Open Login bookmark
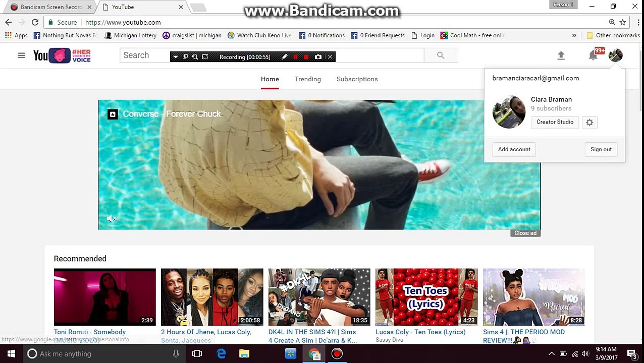 tap(422, 35)
